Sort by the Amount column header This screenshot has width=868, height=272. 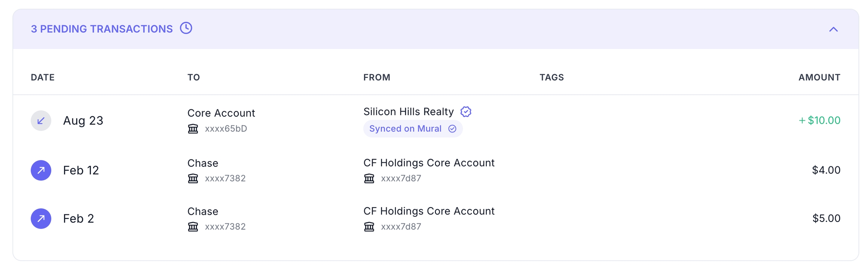[x=819, y=77]
